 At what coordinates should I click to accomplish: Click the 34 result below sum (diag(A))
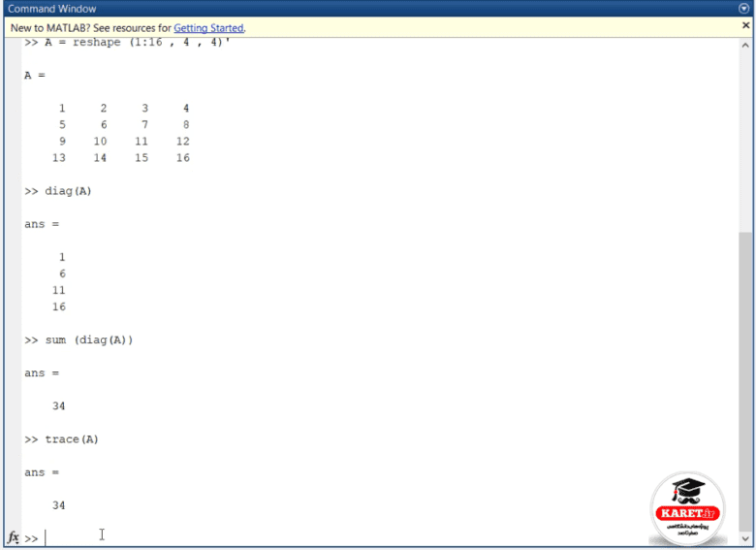coord(59,405)
